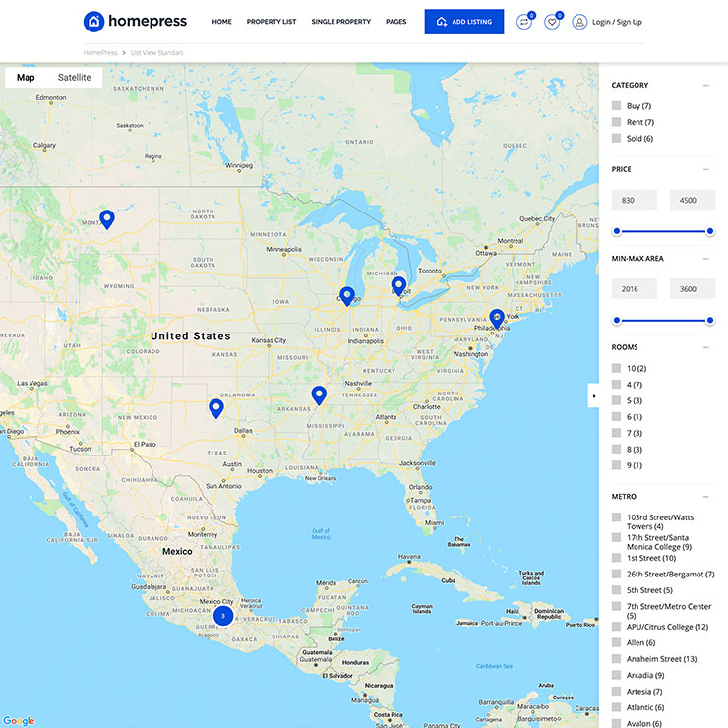728x728 pixels.
Task: Open the Property List menu
Action: click(x=271, y=22)
